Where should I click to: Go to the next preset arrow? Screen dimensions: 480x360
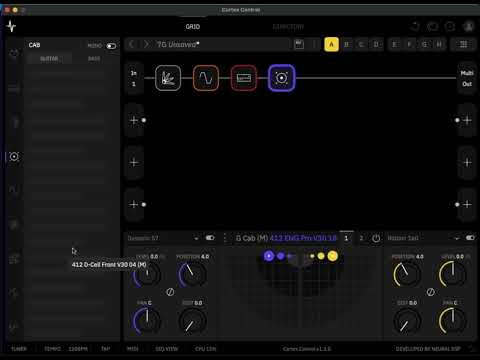click(x=146, y=44)
